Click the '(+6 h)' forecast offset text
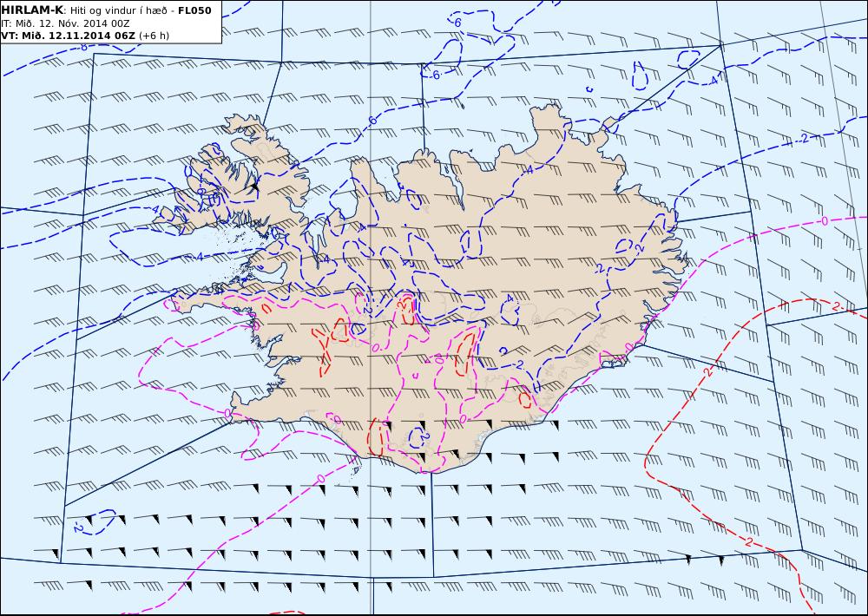Viewport: 868px width, 616px height. pyautogui.click(x=154, y=36)
